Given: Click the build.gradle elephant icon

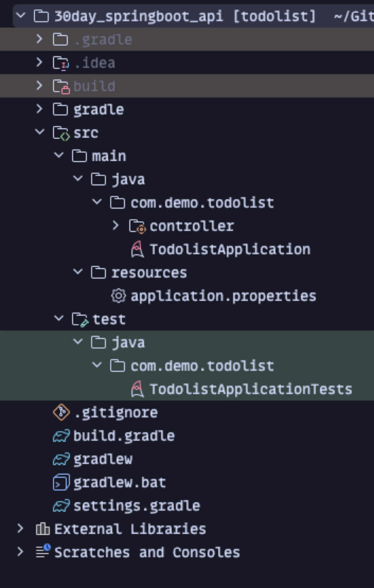Looking at the screenshot, I should click(61, 436).
